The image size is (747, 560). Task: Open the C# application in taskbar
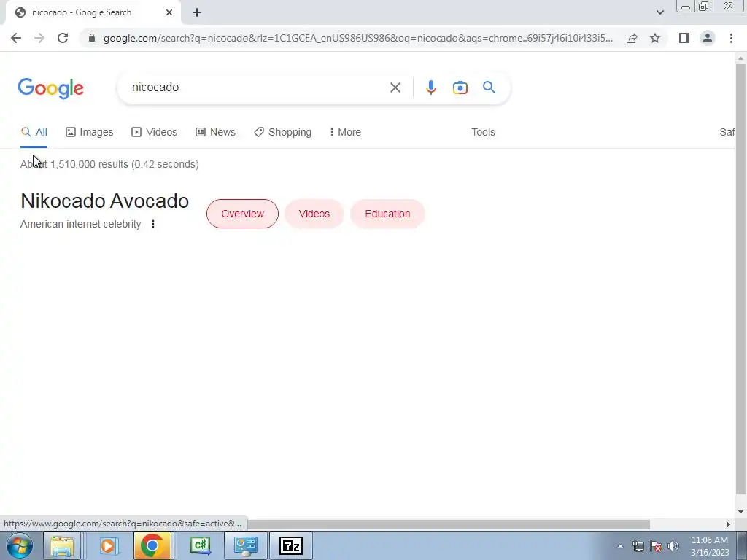(200, 545)
